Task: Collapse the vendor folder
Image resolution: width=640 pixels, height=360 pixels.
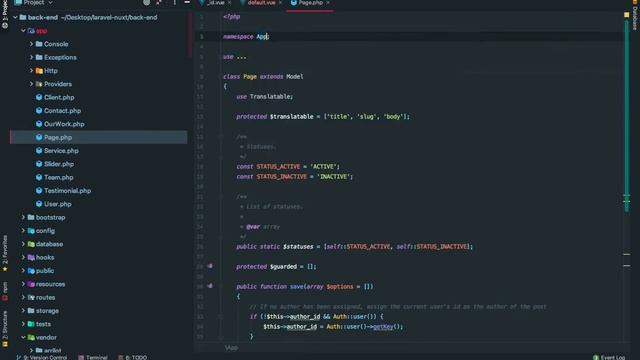Action: click(x=23, y=338)
